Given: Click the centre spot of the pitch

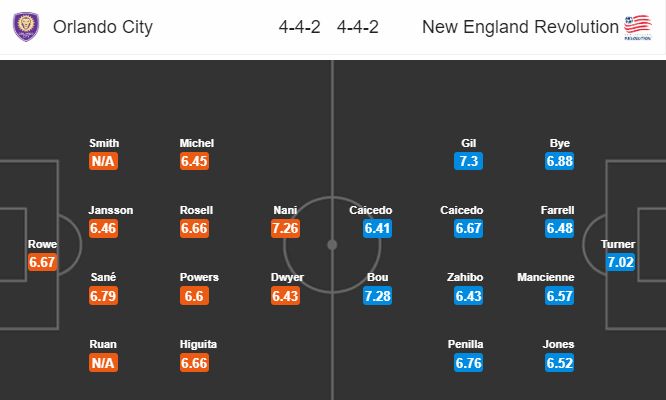Looking at the screenshot, I should [332, 245].
